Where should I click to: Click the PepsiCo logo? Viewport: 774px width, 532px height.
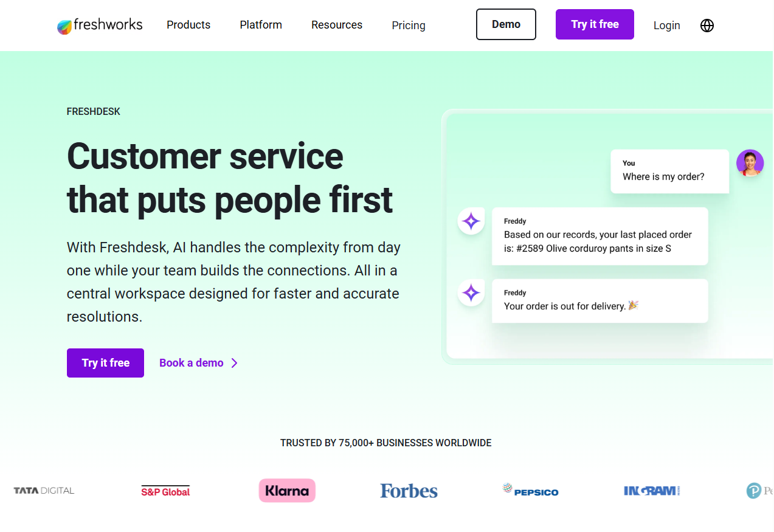pos(530,490)
